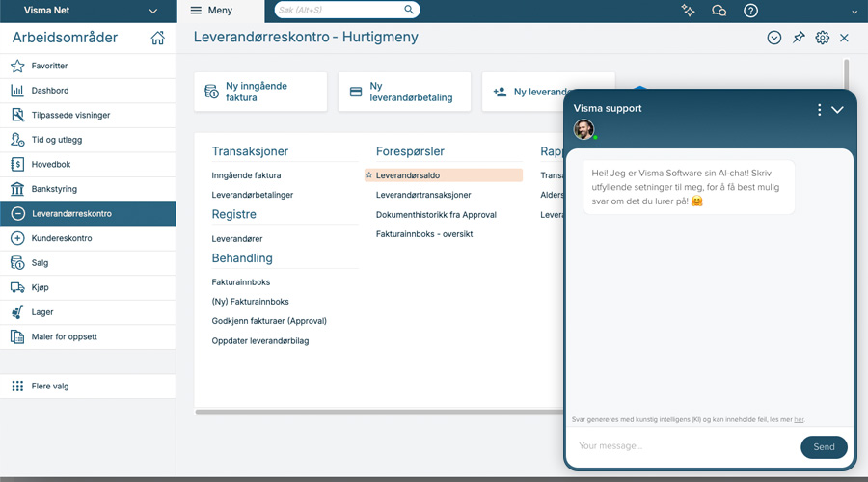868x482 pixels.
Task: Click Ny inngående faktura button
Action: pos(260,92)
